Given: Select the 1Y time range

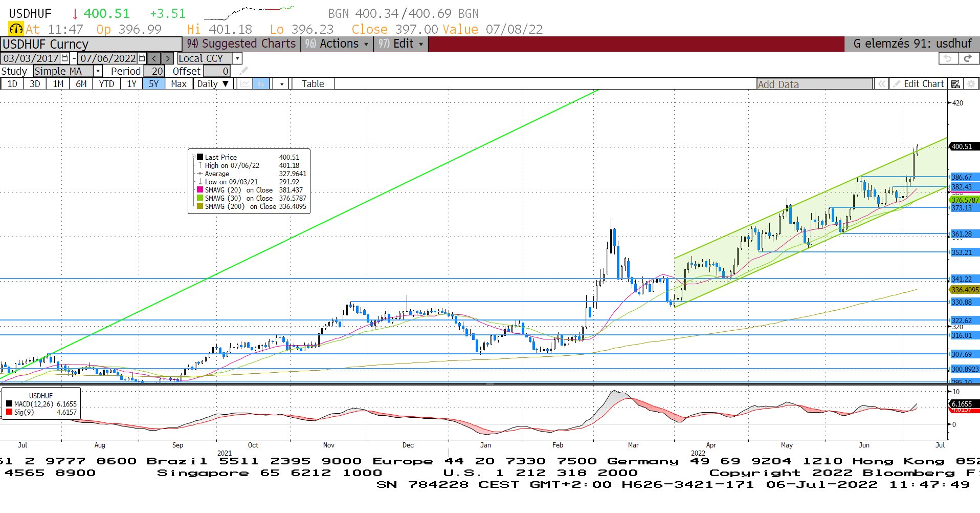Looking at the screenshot, I should (x=131, y=84).
